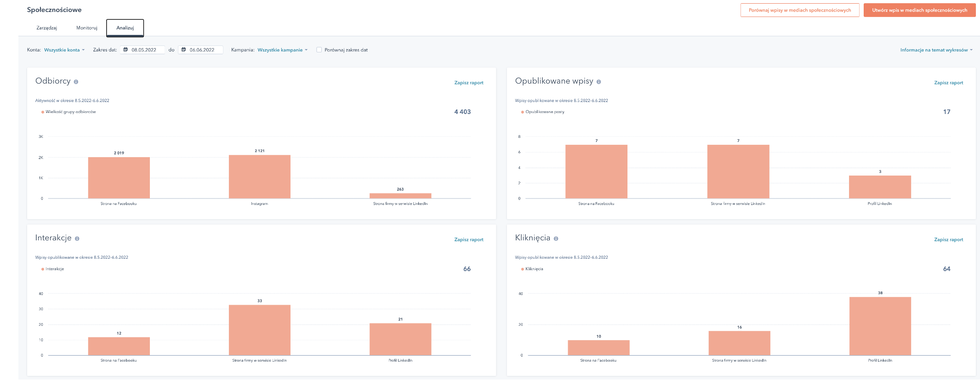Click Zapisz raport in Interakcje panel
The height and width of the screenshot is (386, 980).
tap(468, 239)
